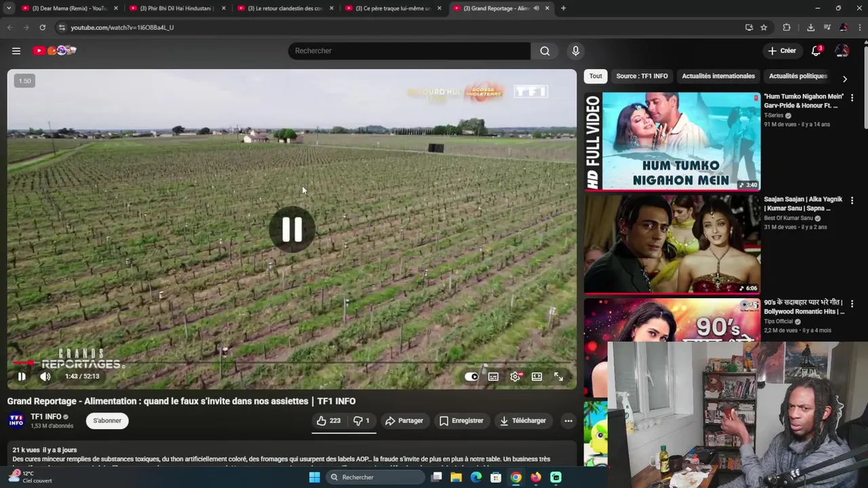The image size is (868, 488).
Task: Expand the tab search dropdown
Action: pos(9,8)
